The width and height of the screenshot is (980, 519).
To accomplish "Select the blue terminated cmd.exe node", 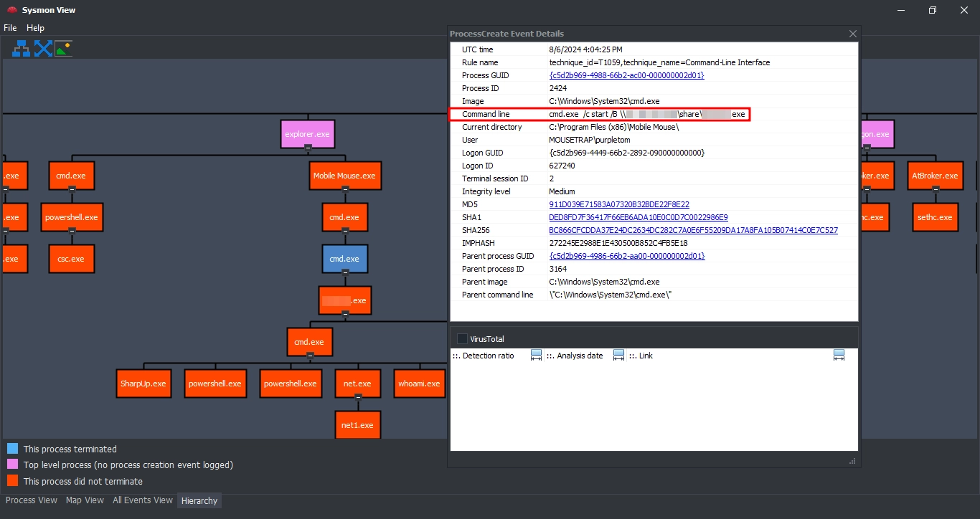I will (x=344, y=259).
